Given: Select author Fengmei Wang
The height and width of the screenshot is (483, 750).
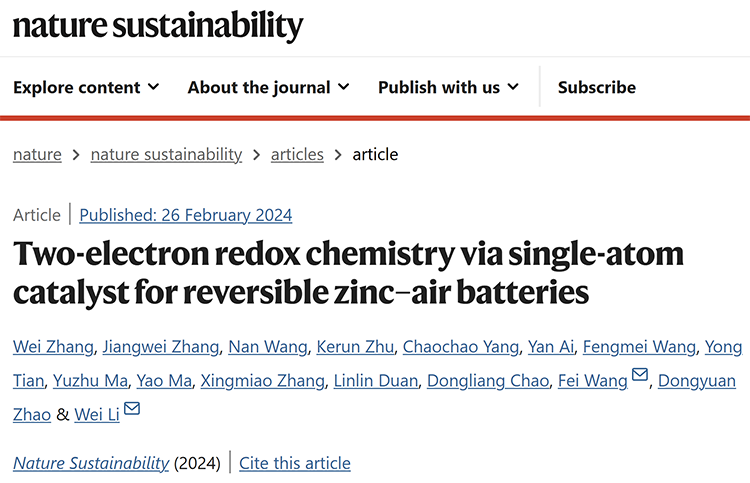Looking at the screenshot, I should [x=639, y=347].
